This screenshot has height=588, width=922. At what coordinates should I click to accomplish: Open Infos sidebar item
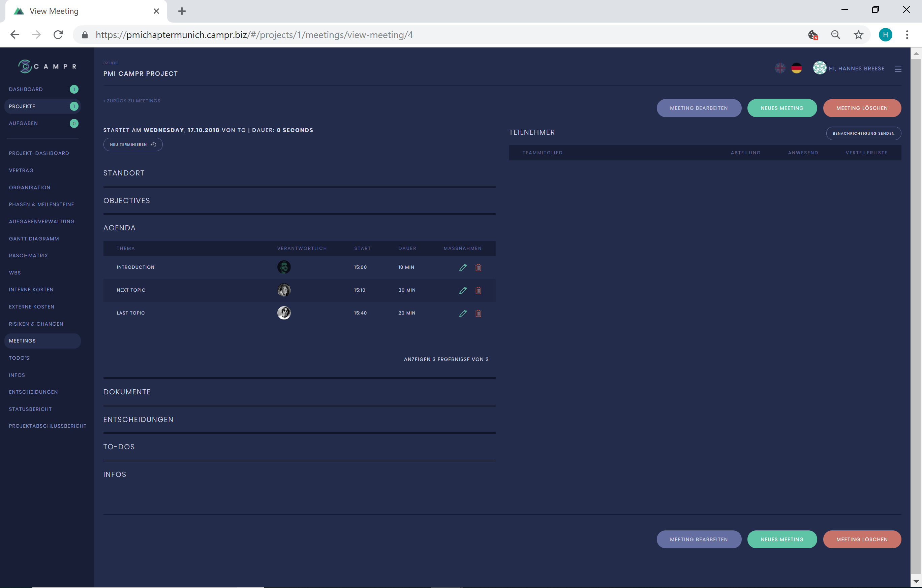pos(17,375)
